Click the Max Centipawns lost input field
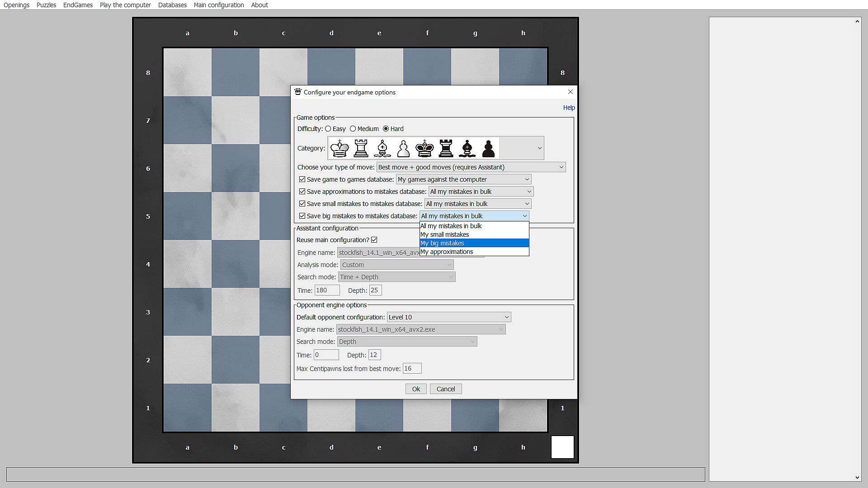This screenshot has width=868, height=488. pos(412,369)
